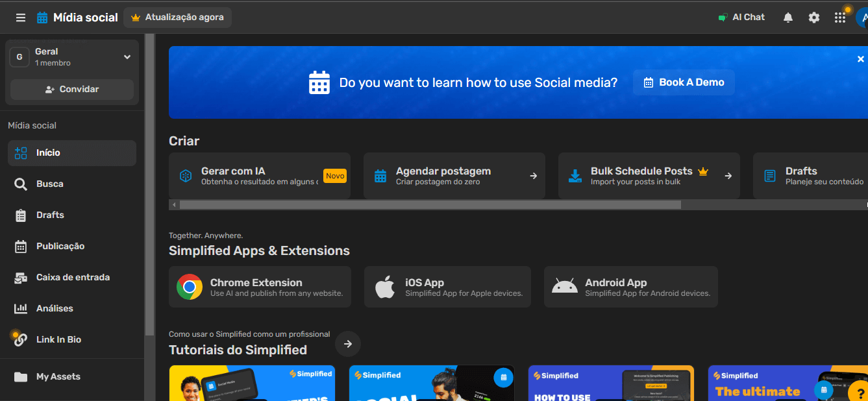
Task: Open the notifications bell
Action: (788, 18)
